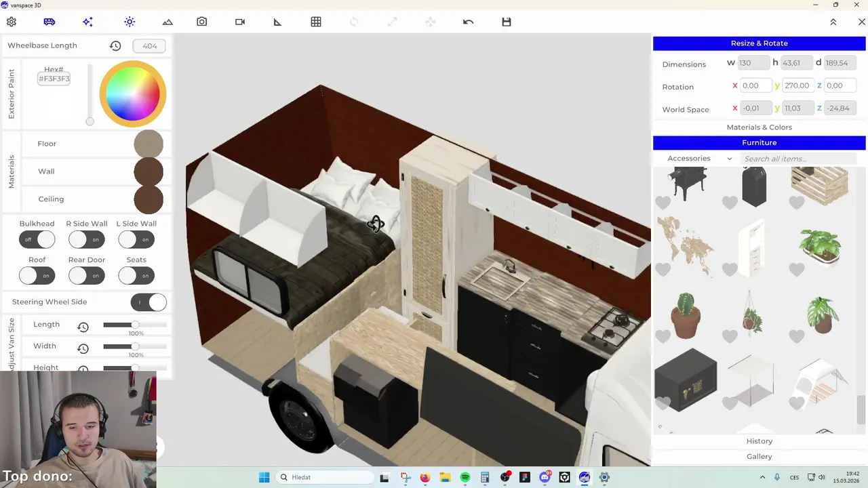Toggle the R Side Wall switch

[x=86, y=239]
